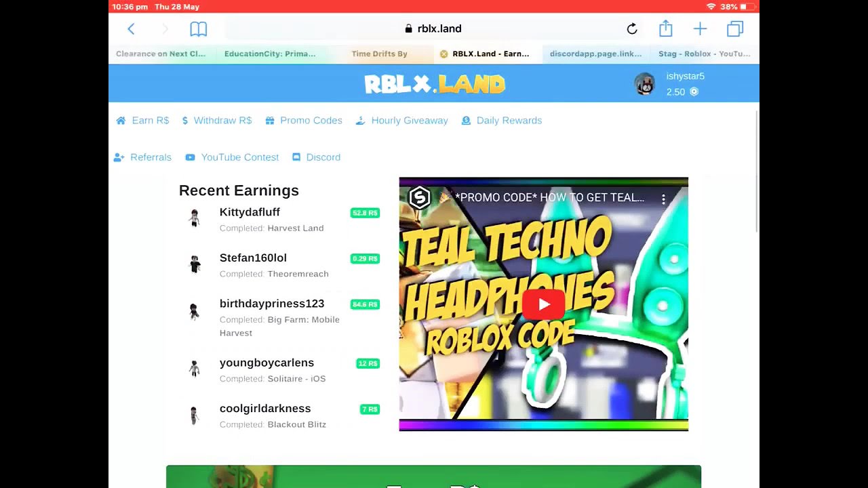Click the page scrollbar thumb
Viewport: 868px width, 488px height.
(757, 171)
